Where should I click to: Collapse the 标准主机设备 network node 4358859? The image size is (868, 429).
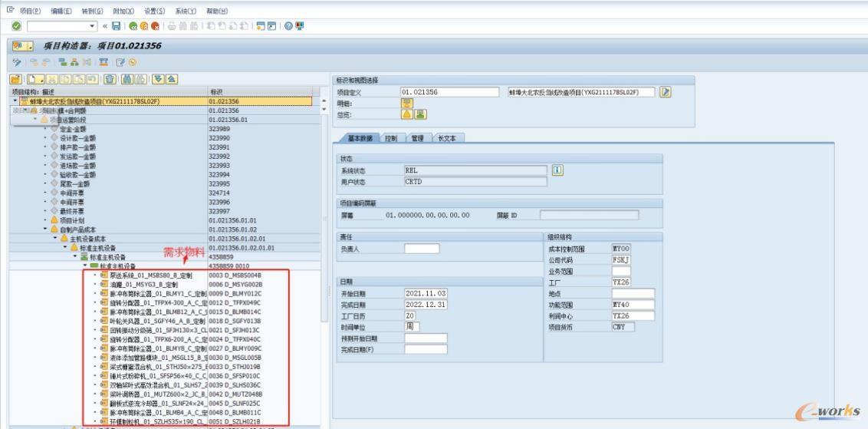tap(74, 256)
